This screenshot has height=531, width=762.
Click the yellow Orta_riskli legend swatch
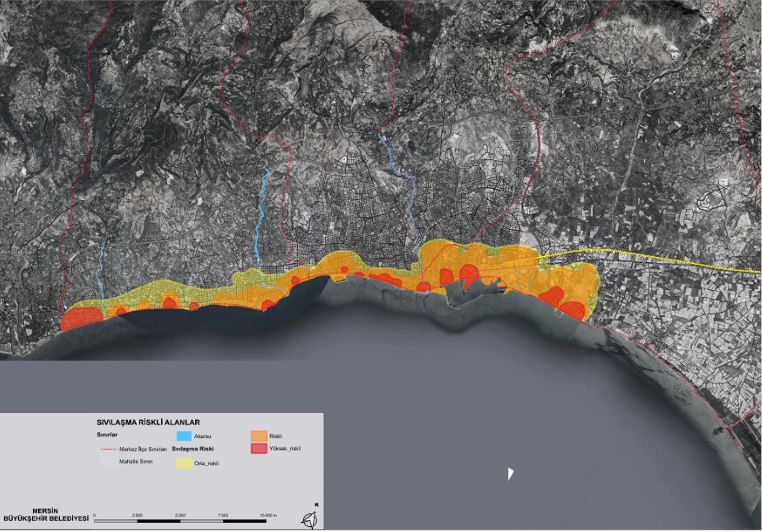[x=183, y=462]
